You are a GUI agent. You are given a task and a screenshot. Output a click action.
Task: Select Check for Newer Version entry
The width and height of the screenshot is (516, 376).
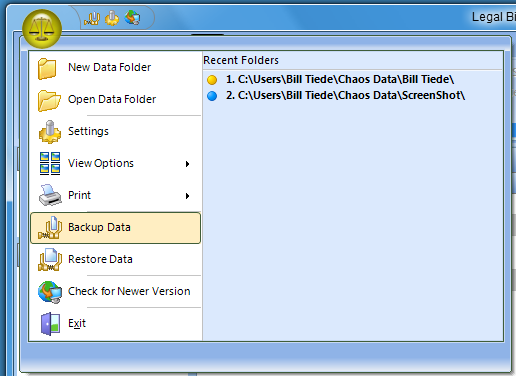(x=116, y=291)
